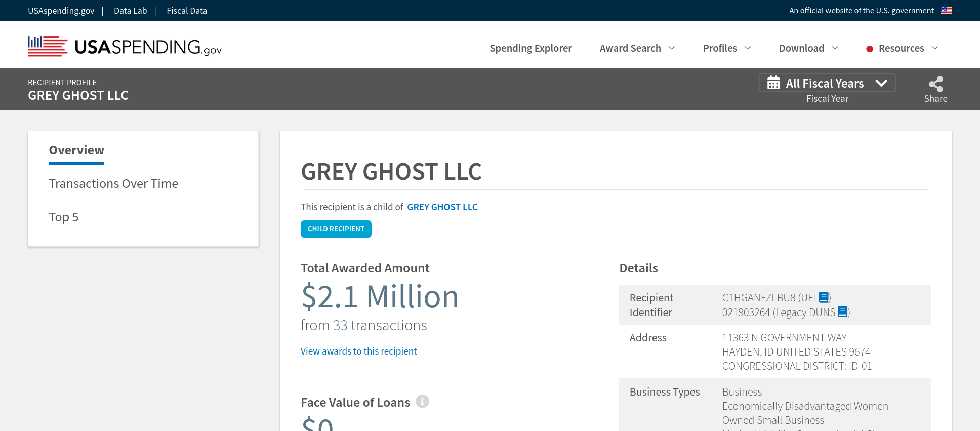Select the Overview sidebar section
The image size is (980, 431).
point(76,150)
